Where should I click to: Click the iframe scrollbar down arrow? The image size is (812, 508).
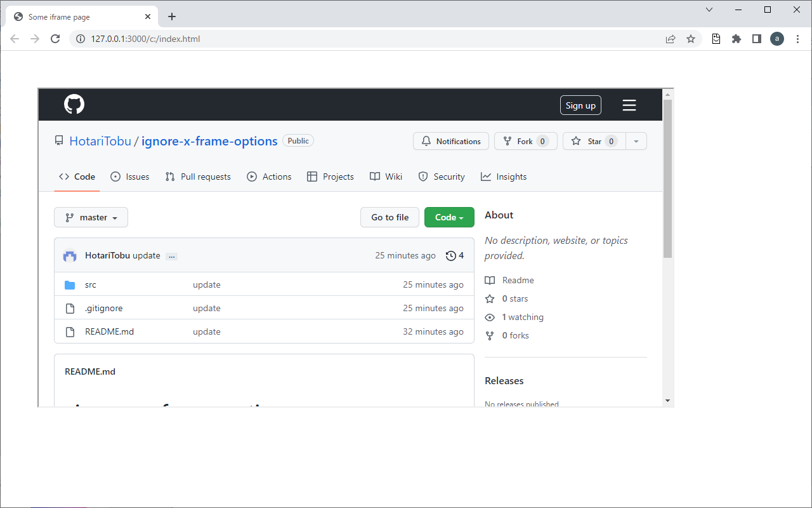(x=667, y=401)
